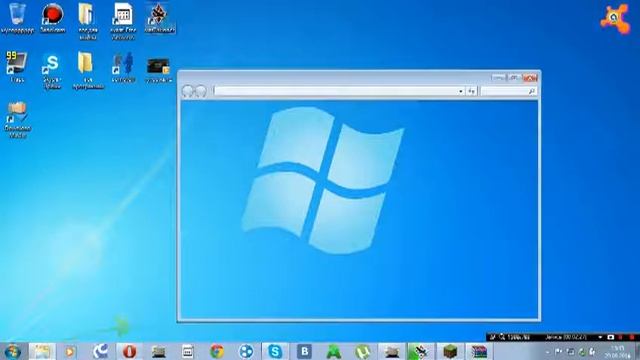Open the Download Master shortcut on the desktop

point(17,119)
